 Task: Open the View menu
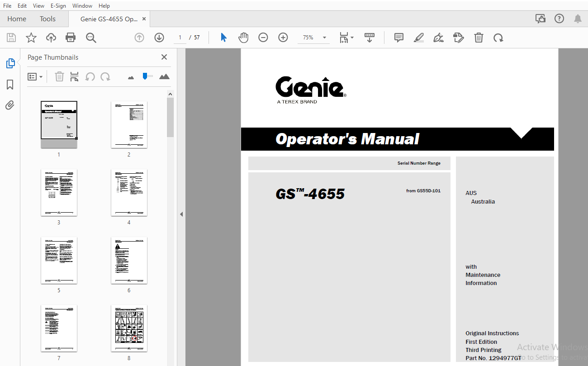click(x=39, y=5)
